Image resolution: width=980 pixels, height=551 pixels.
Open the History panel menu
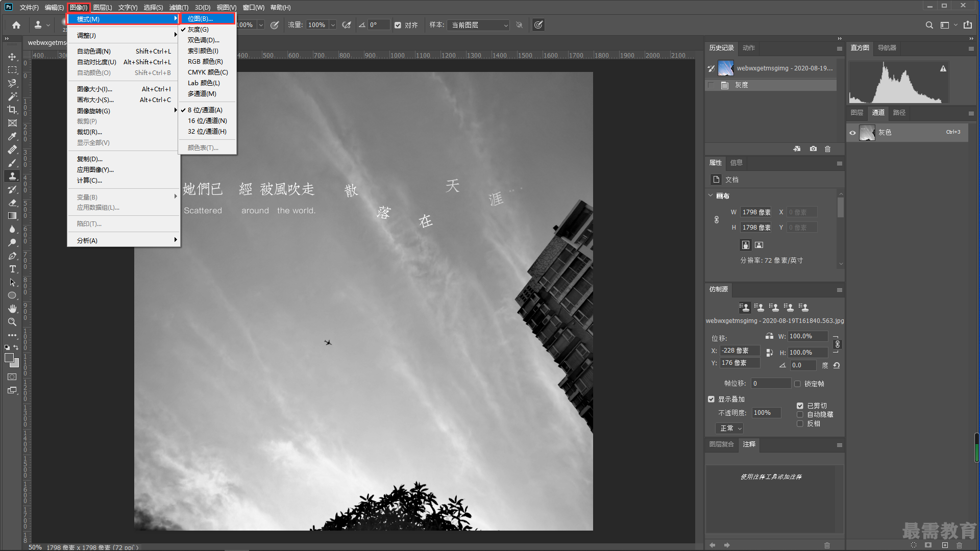coord(839,48)
